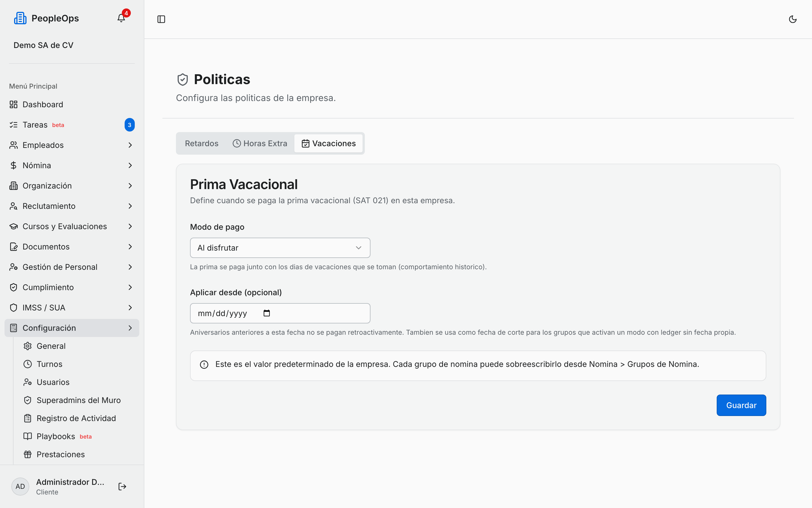Screen dimensions: 812x508
Task: Select the Vacaciones tab
Action: point(328,143)
